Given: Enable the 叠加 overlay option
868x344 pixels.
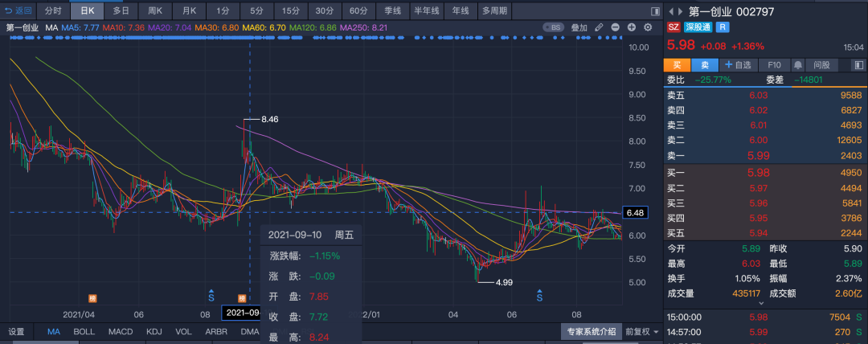Looking at the screenshot, I should tap(579, 27).
